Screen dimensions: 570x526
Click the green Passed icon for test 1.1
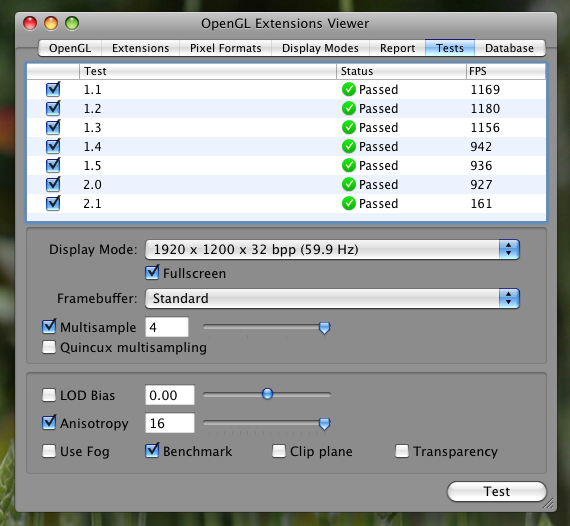(x=349, y=89)
